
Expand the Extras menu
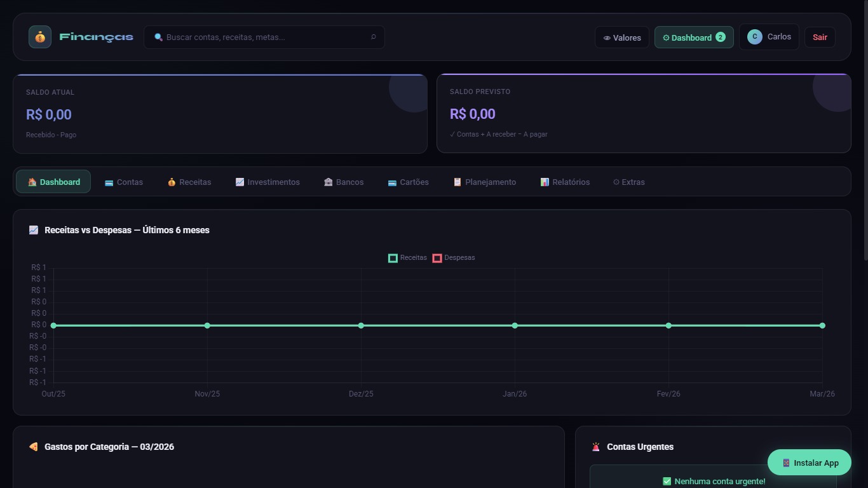coord(628,182)
